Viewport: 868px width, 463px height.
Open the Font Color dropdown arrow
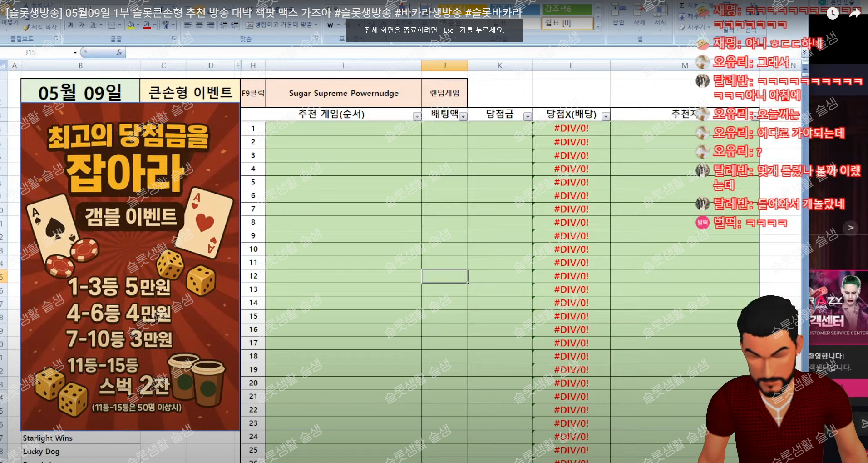[154, 25]
